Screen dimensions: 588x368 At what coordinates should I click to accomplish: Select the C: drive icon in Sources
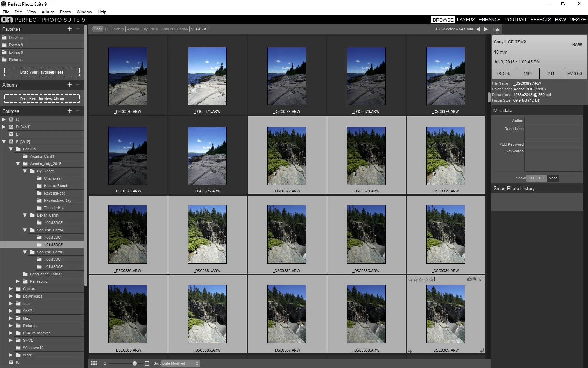[11, 120]
